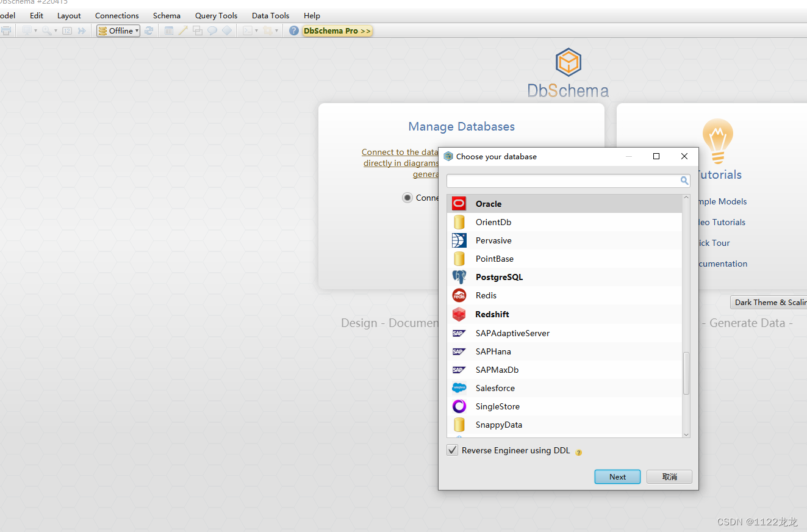807x532 pixels.
Task: Click the database list scrollbar thumb
Action: click(x=686, y=373)
